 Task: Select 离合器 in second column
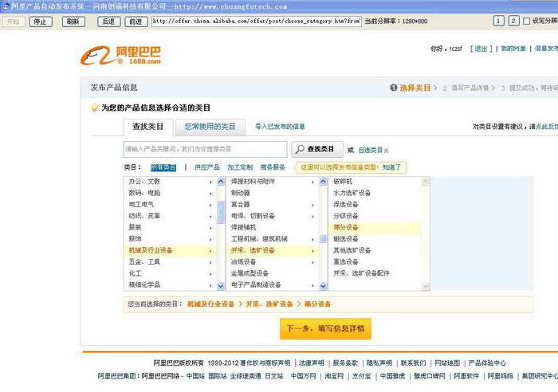click(273, 205)
